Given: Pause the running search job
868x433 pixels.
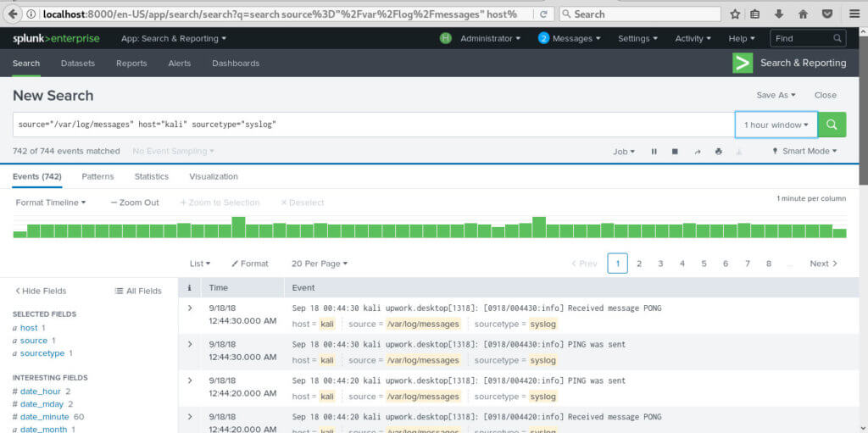Looking at the screenshot, I should [654, 152].
